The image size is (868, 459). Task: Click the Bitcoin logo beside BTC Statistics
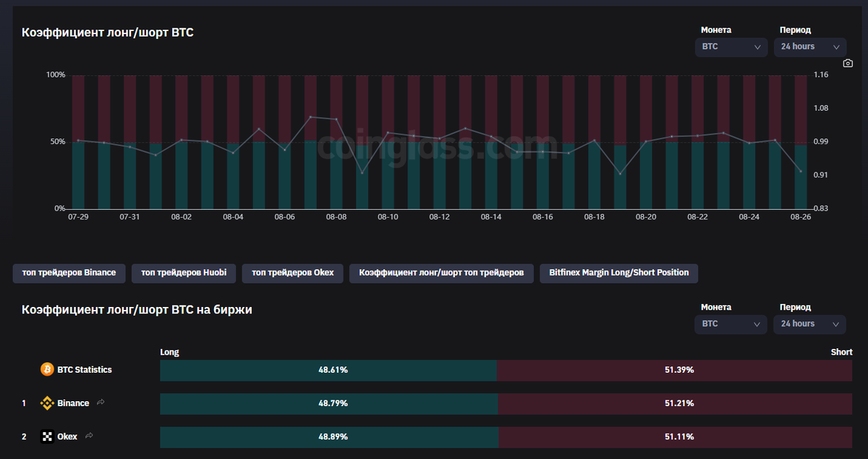point(47,370)
